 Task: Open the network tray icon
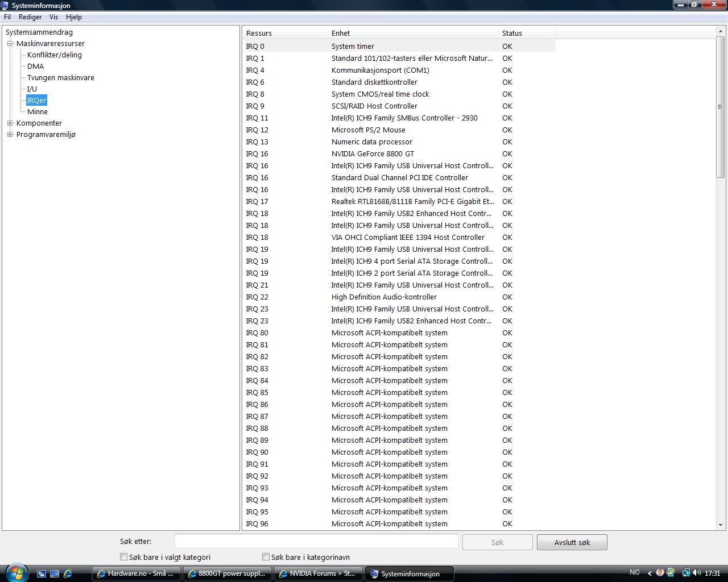click(686, 573)
